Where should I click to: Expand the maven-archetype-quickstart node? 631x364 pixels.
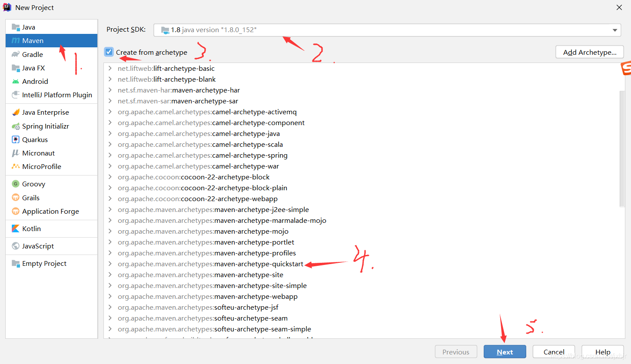click(110, 264)
